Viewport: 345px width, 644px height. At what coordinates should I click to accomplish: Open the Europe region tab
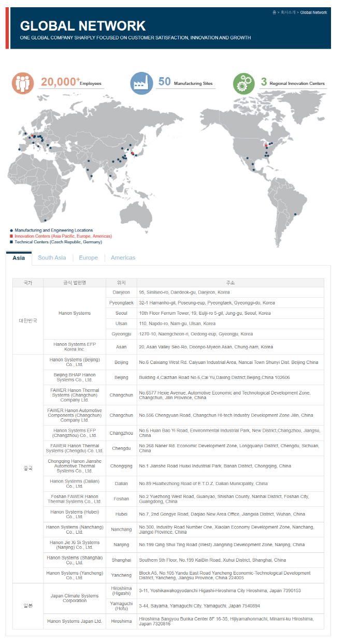tap(88, 258)
